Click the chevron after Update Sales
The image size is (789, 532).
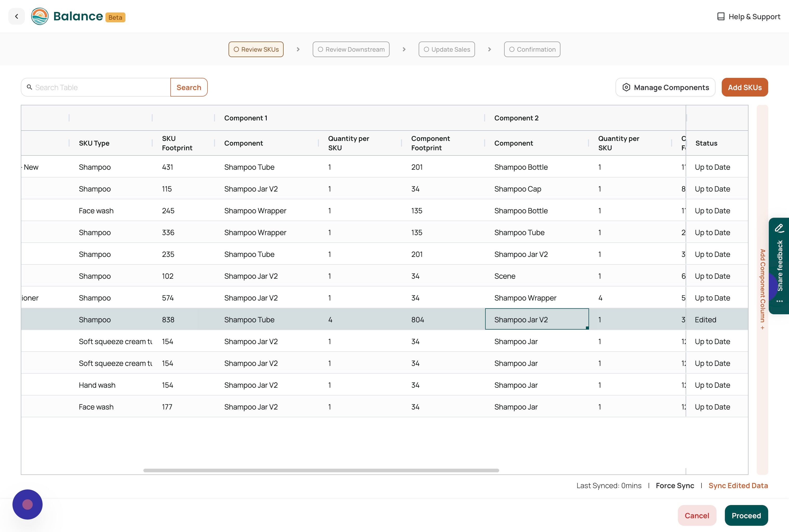490,49
